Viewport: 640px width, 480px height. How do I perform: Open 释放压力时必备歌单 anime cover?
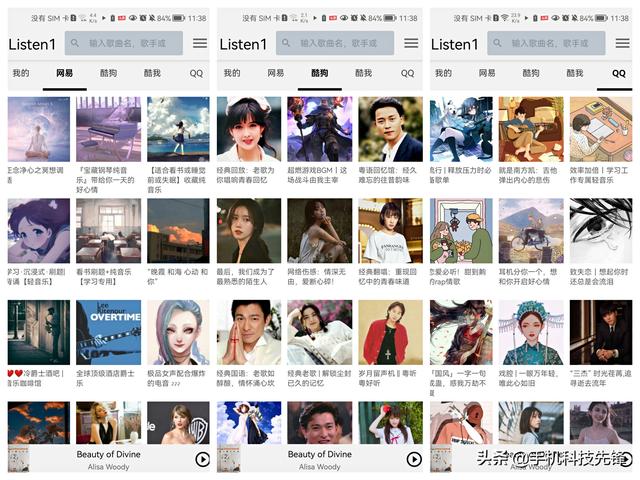coord(461,129)
